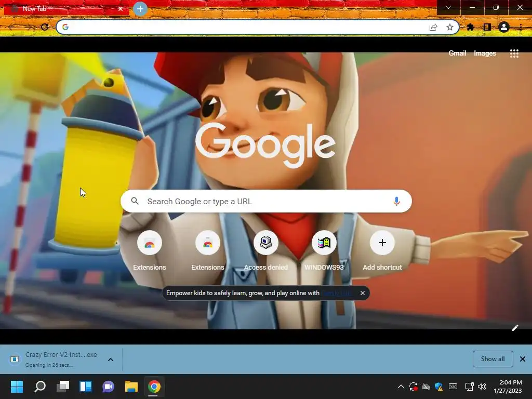Screen dimensions: 532x399
Task: Open a new tab with the plus button
Action: point(140,9)
